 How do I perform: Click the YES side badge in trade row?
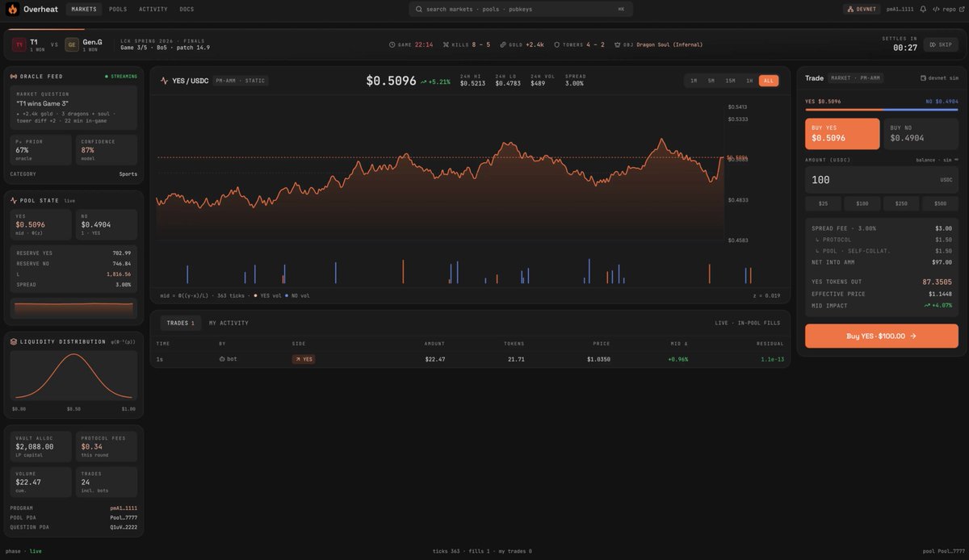point(304,359)
